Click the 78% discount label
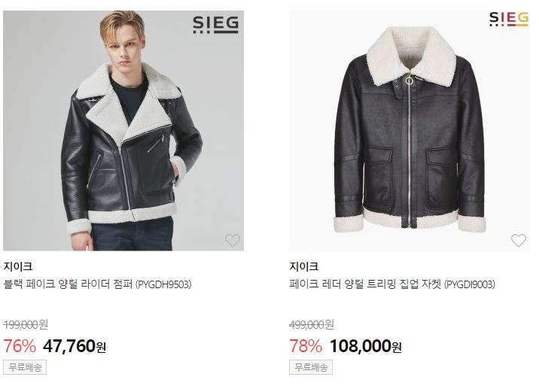This screenshot has height=392, width=539. point(306,346)
